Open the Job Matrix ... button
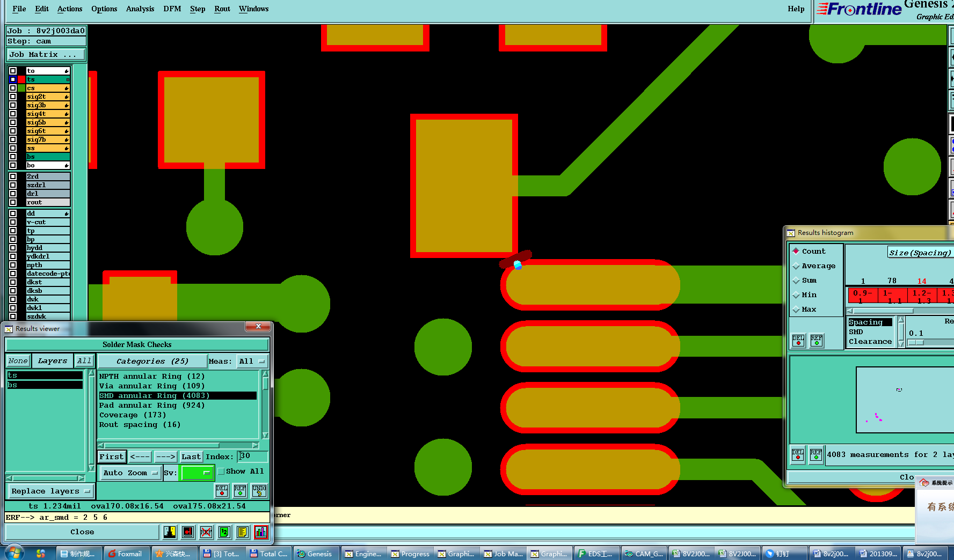Viewport: 954px width, 560px height. [46, 55]
